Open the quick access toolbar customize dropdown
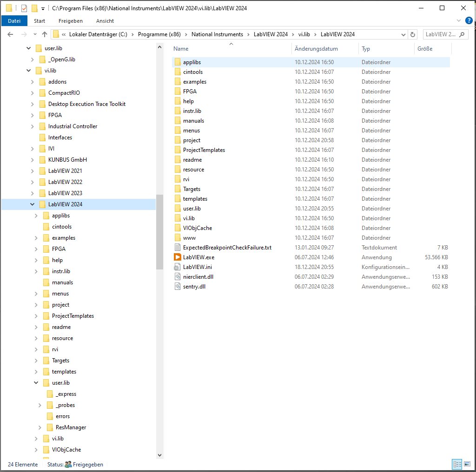The width and height of the screenshot is (476, 472). click(x=43, y=8)
